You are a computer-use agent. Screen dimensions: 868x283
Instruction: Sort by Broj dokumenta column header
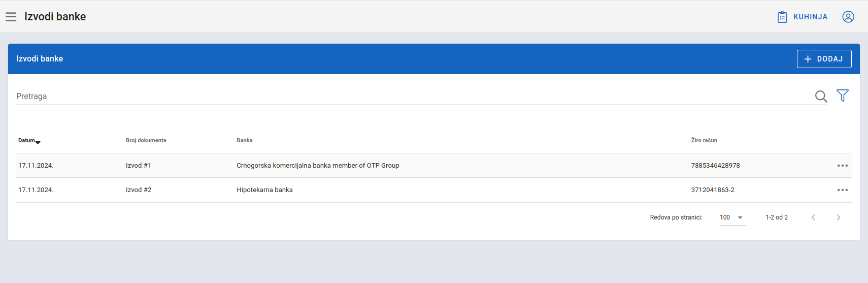tap(146, 141)
